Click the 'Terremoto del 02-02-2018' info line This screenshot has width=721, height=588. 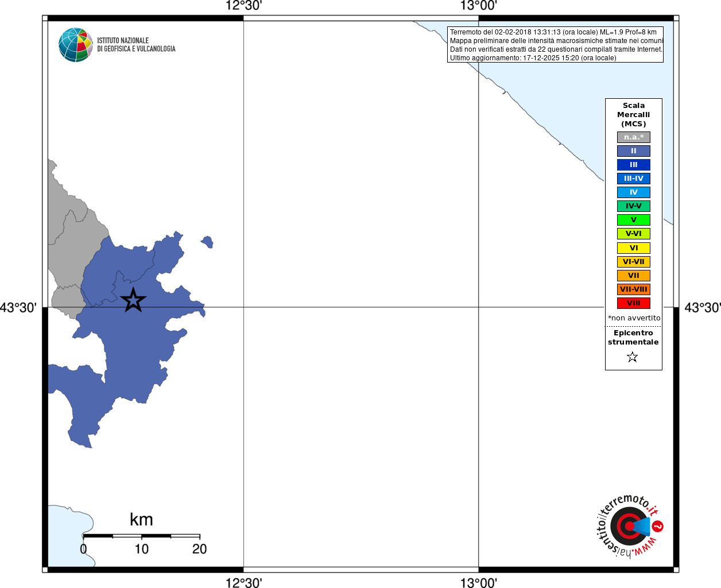553,32
